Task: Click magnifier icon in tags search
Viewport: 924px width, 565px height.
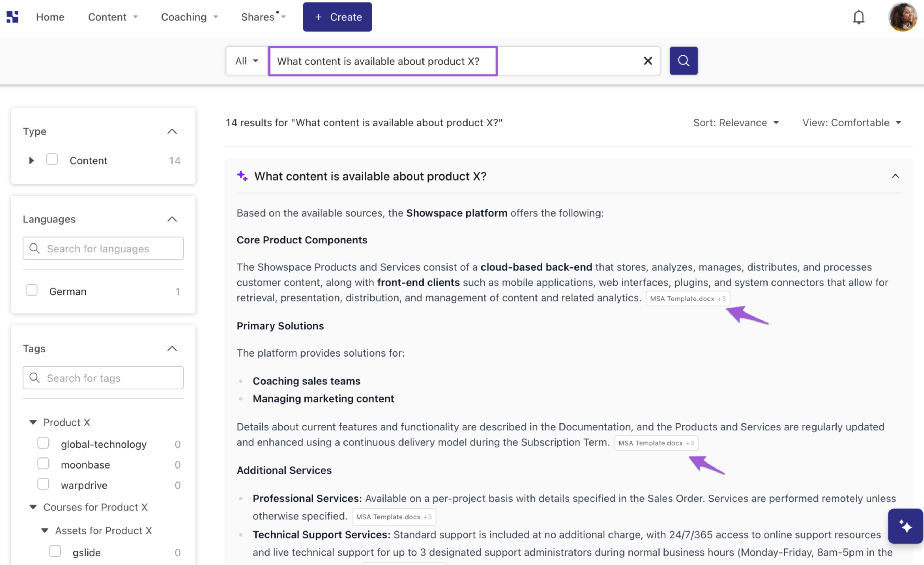Action: click(x=35, y=378)
